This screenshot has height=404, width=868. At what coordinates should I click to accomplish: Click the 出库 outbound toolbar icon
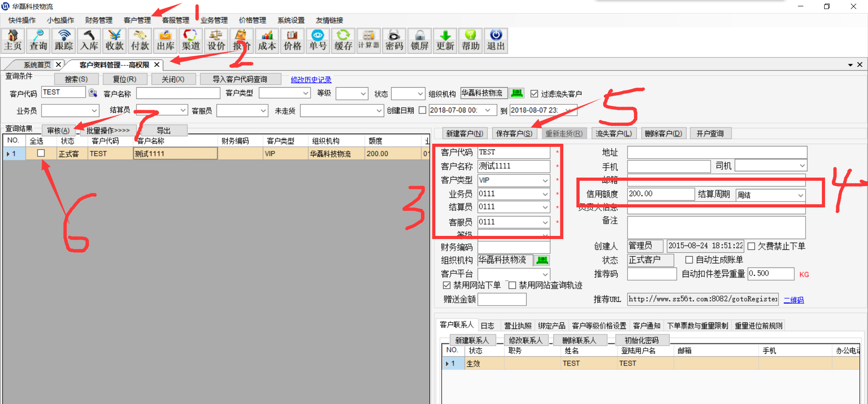click(165, 41)
